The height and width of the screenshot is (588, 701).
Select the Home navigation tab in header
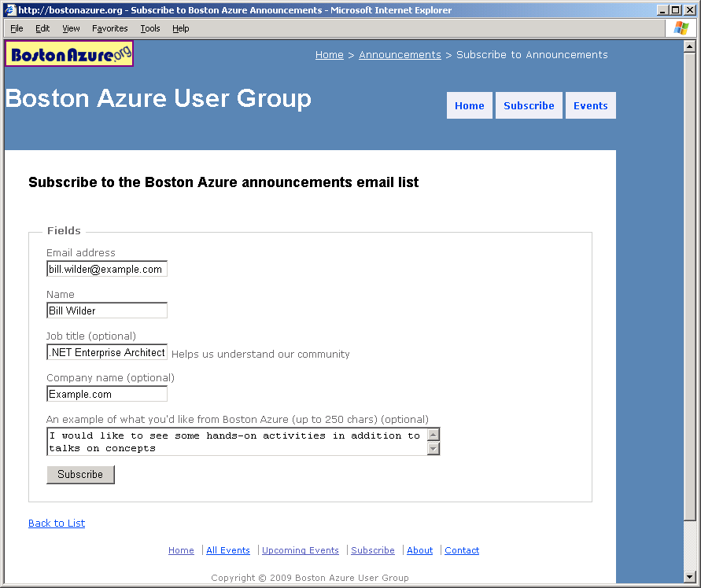(x=469, y=106)
